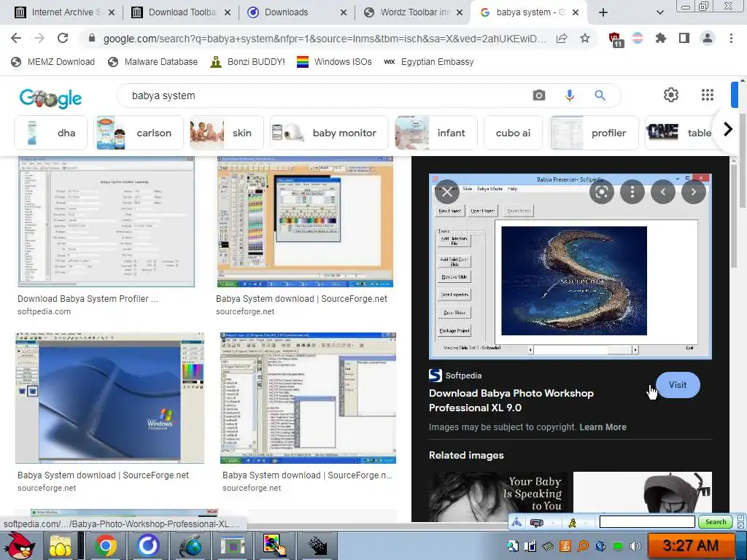Search by image camera icon
The image size is (747, 560).
pos(539,96)
